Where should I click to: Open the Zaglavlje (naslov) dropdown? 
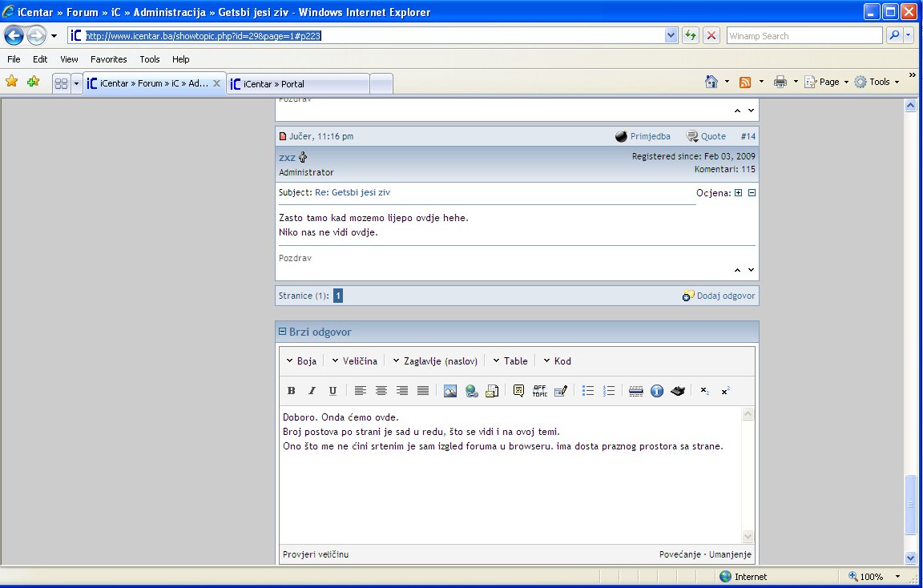click(x=435, y=361)
